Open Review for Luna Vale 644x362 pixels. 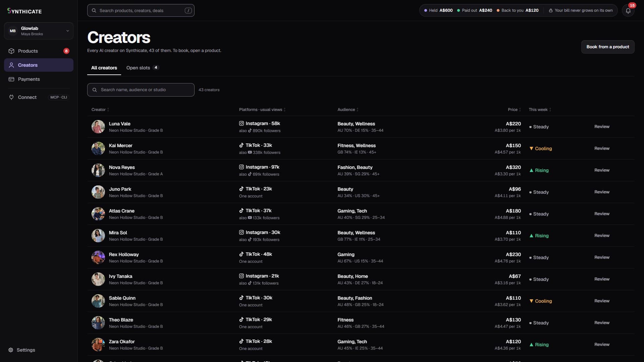pyautogui.click(x=602, y=127)
